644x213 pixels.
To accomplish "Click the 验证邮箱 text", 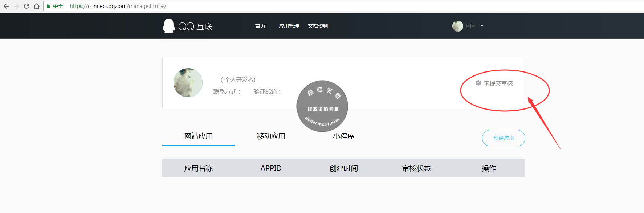I will point(267,92).
